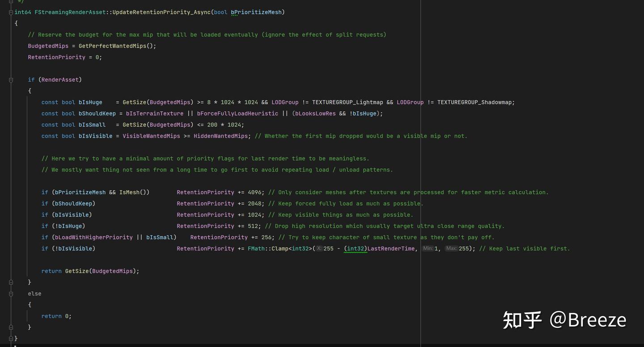Click the fold marker at the file's final closing brace
Viewport: 644px width, 347px height.
pyautogui.click(x=10, y=339)
